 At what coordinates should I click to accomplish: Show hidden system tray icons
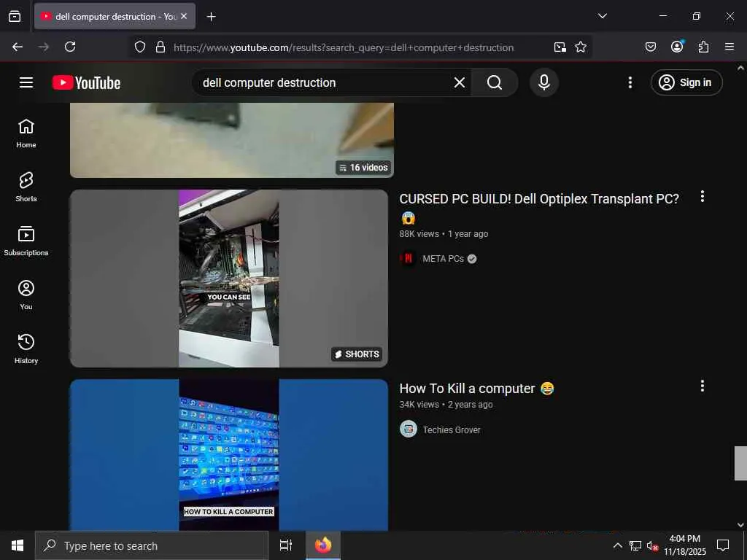point(617,545)
